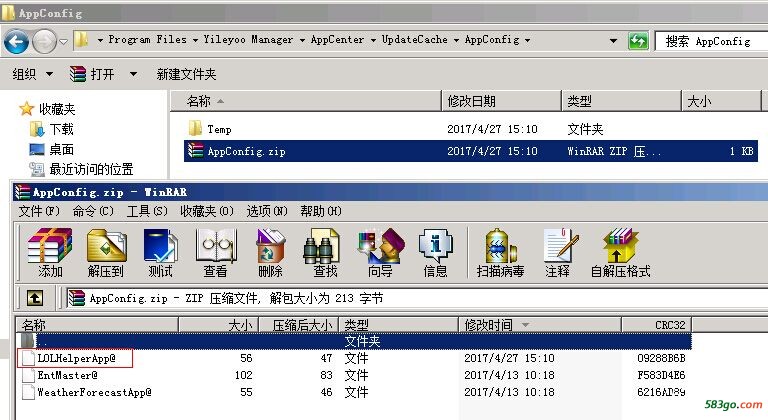
Task: Click the 打开 WinRAR icon in Explorer toolbar
Action: pyautogui.click(x=78, y=74)
